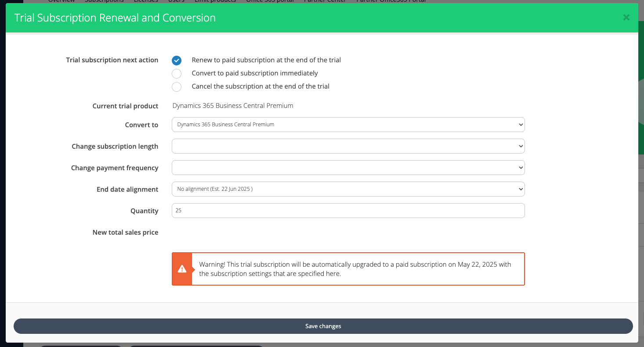The height and width of the screenshot is (347, 644).
Task: Click the Trial Subscription Renewal and Conversion title
Action: pos(115,18)
